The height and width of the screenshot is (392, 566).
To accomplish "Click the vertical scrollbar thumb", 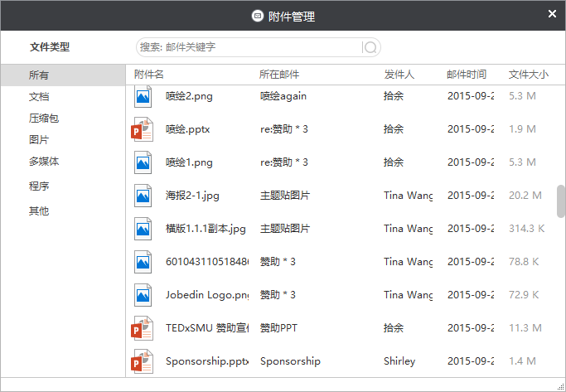I will (x=561, y=200).
